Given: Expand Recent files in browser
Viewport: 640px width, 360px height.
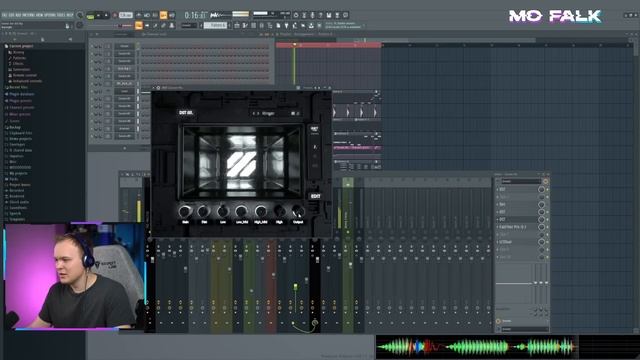Looking at the screenshot, I should (x=18, y=87).
